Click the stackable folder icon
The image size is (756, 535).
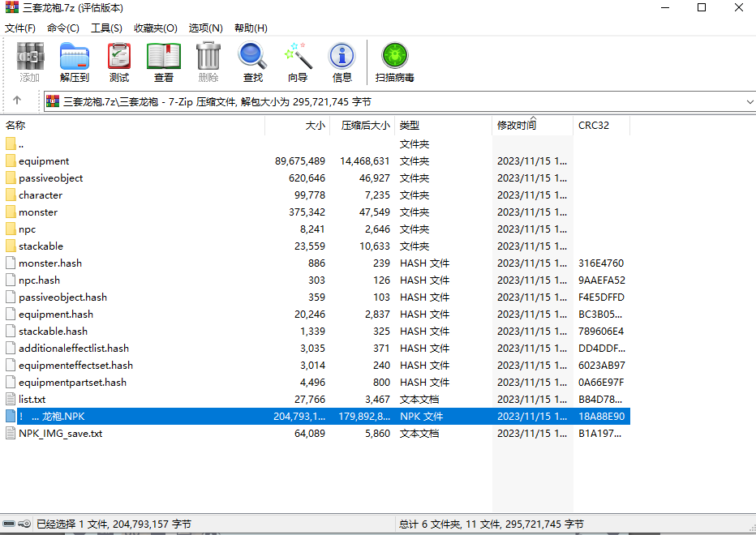(x=11, y=246)
